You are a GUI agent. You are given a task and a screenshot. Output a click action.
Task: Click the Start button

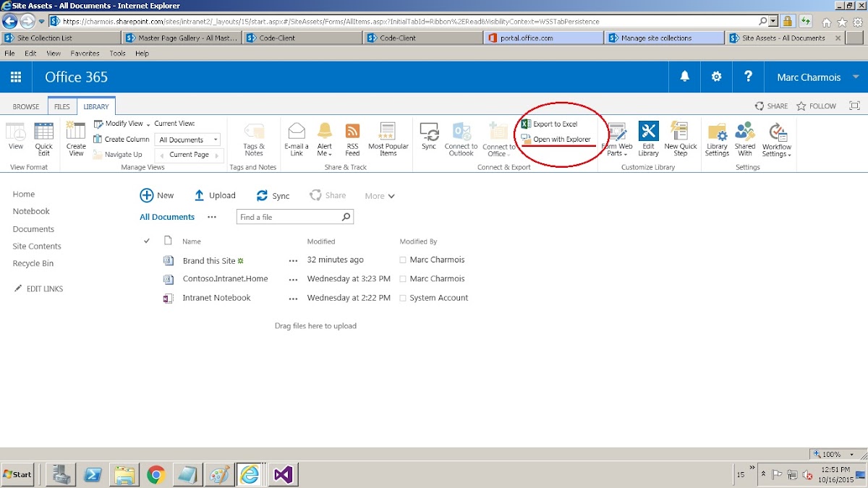point(17,474)
